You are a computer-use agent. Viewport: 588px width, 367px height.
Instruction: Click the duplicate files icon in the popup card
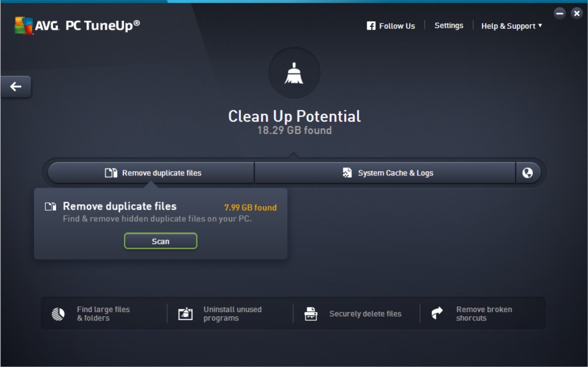click(x=50, y=206)
